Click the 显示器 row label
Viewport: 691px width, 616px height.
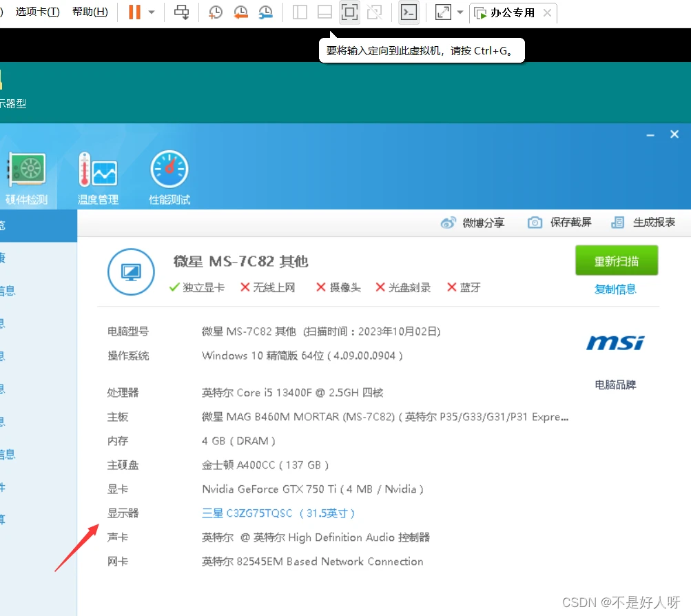click(x=123, y=513)
